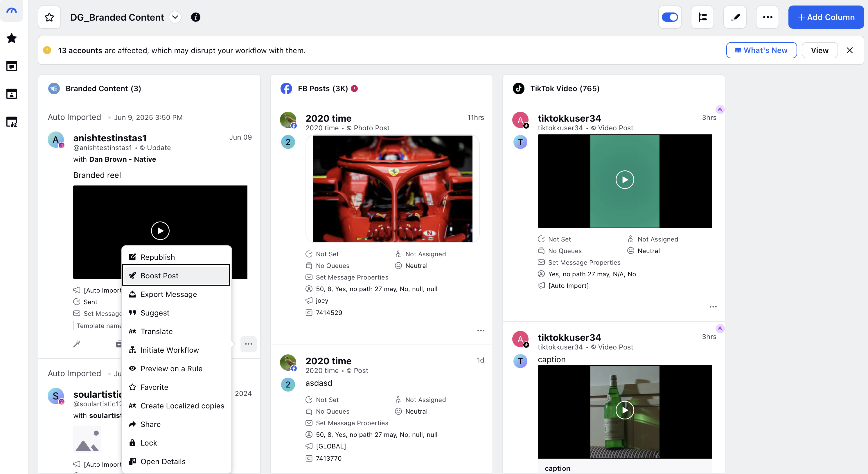The width and height of the screenshot is (868, 474).
Task: Show dashboard info via the i icon
Action: pyautogui.click(x=195, y=17)
